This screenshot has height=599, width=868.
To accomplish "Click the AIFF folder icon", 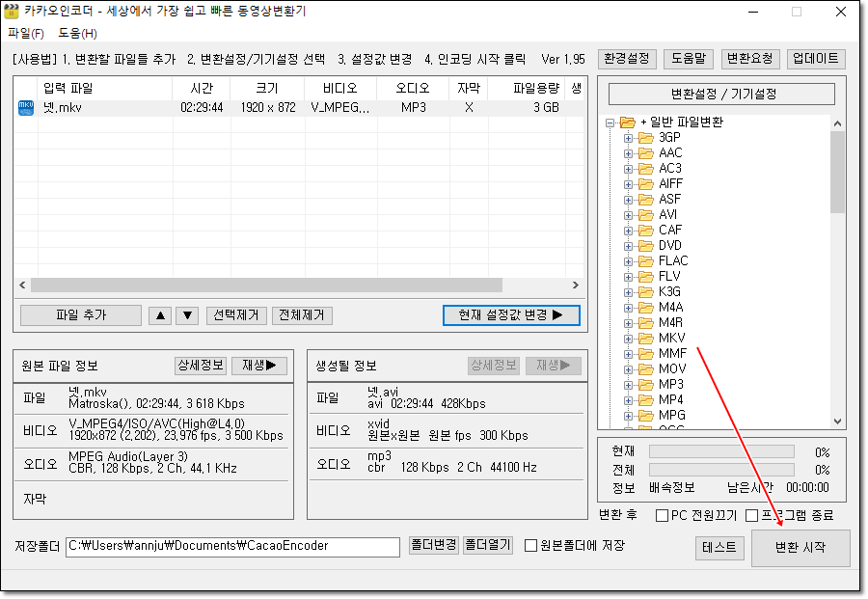I will tap(645, 184).
